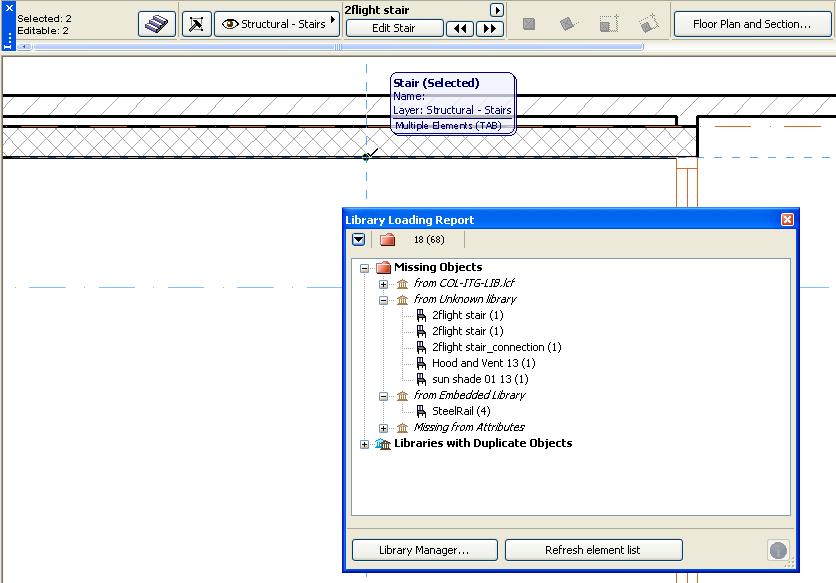This screenshot has width=836, height=583.
Task: Open the Library Loading Report options dropdown
Action: (x=359, y=239)
